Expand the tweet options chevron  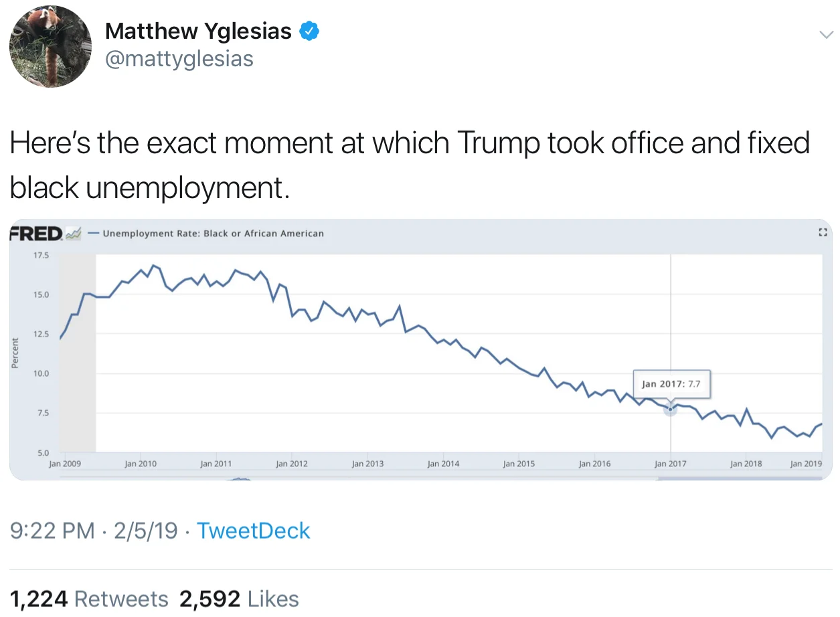pos(824,34)
